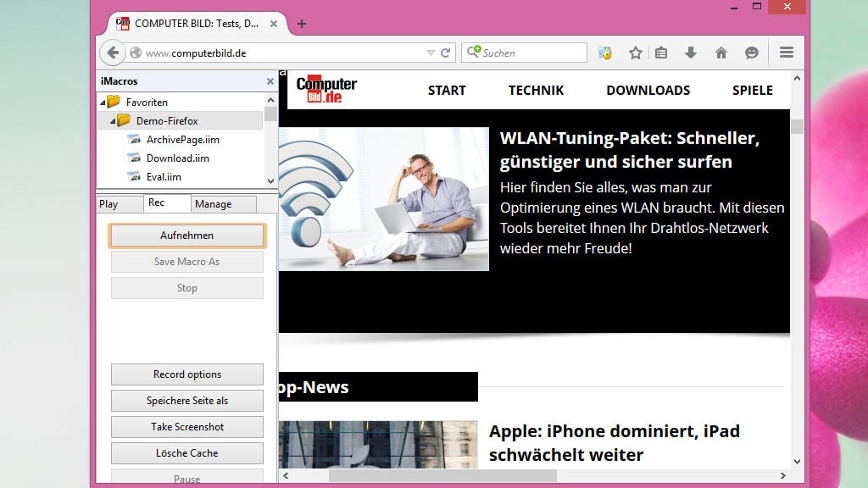
Task: Click the Stop button
Action: (x=187, y=288)
